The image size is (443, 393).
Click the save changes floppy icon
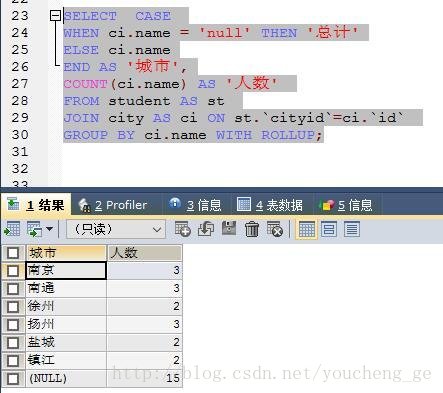(x=229, y=228)
